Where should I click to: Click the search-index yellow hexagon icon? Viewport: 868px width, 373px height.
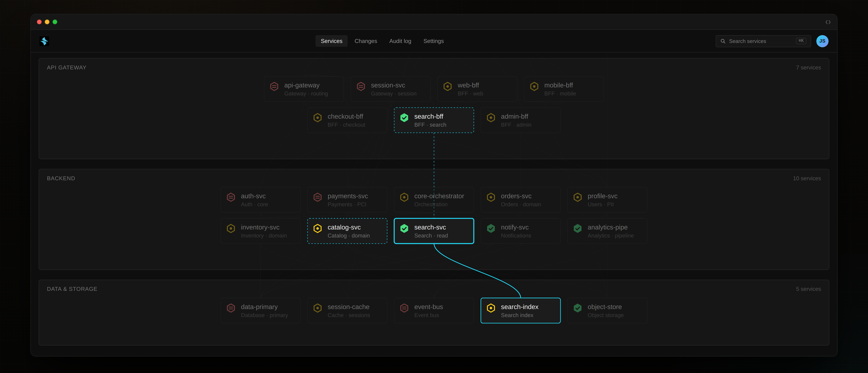pyautogui.click(x=491, y=308)
